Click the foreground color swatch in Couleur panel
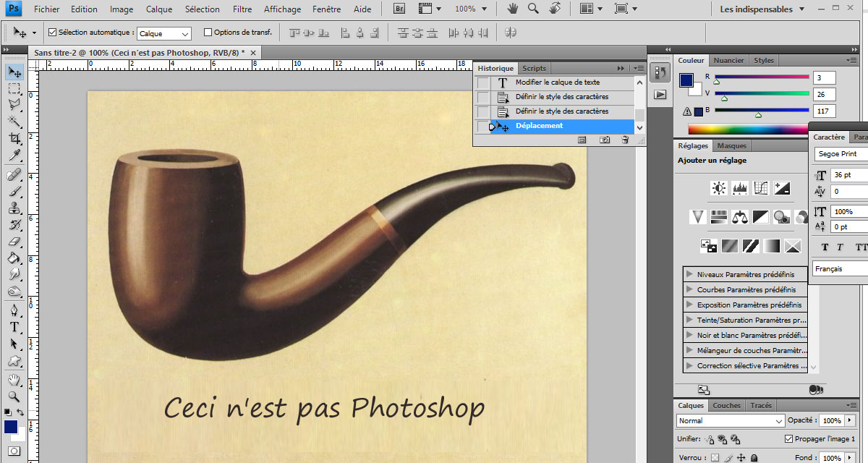 [x=686, y=80]
